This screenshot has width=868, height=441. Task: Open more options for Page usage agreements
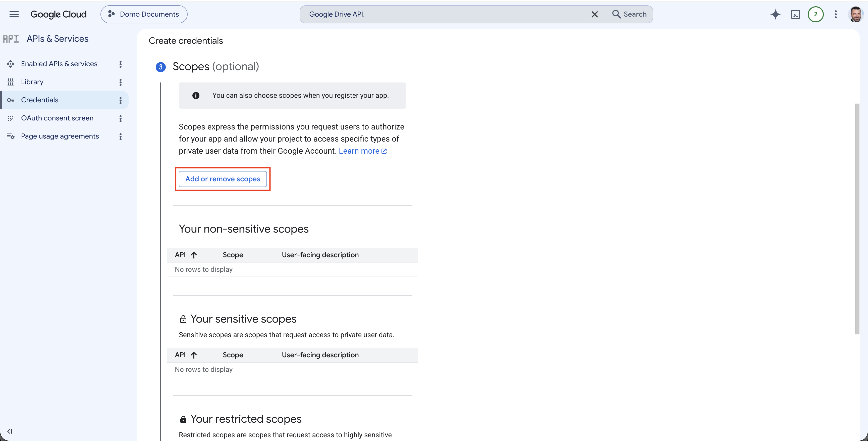[x=120, y=137]
